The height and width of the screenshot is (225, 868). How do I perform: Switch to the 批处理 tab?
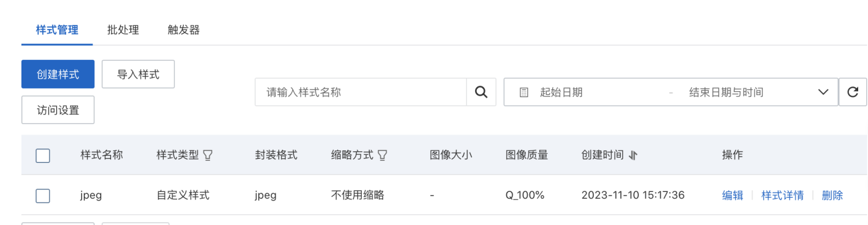point(123,30)
